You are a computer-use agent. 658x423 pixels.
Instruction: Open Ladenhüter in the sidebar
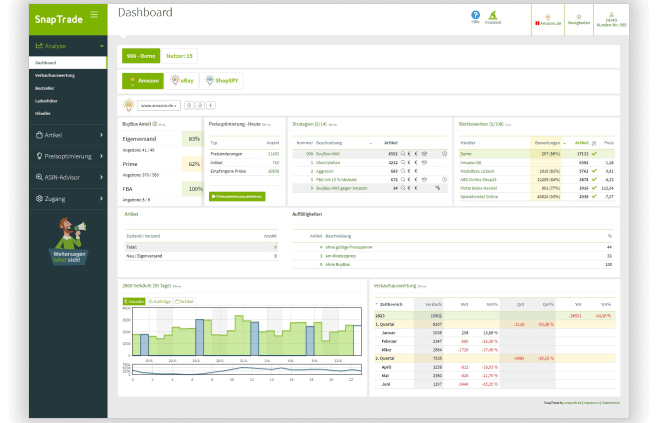pyautogui.click(x=46, y=101)
